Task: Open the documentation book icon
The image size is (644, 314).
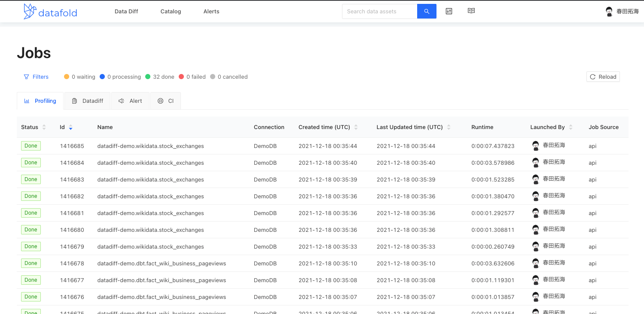Action: point(471,11)
